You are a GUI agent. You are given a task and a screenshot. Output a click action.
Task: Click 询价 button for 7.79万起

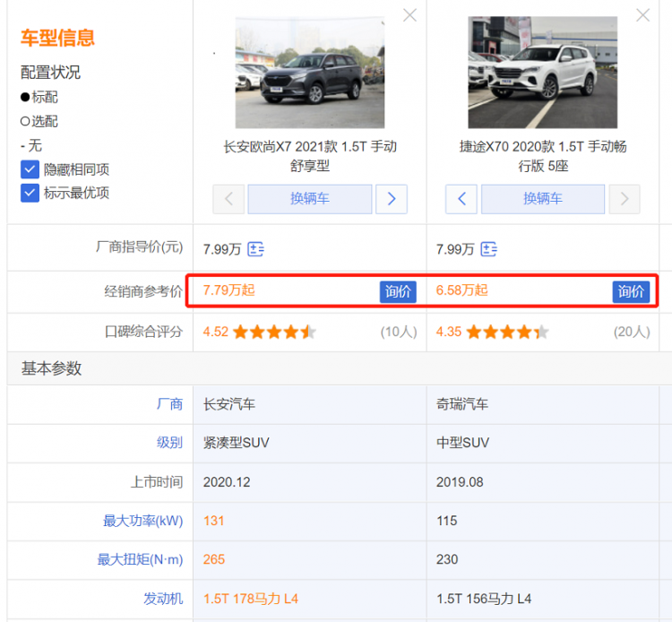(398, 291)
